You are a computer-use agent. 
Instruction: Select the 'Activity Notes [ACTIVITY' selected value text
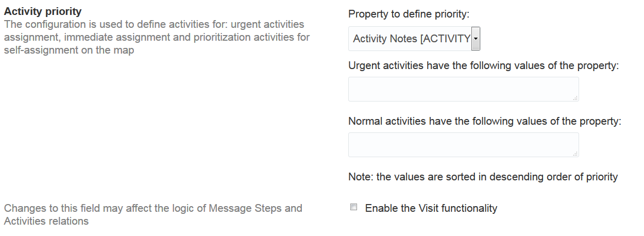coord(411,39)
